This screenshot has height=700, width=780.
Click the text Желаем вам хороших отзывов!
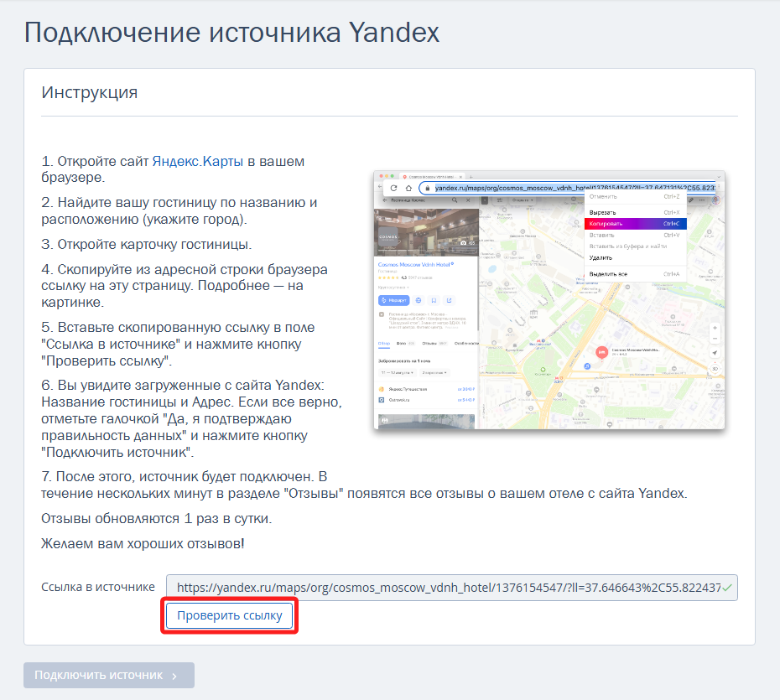[143, 543]
